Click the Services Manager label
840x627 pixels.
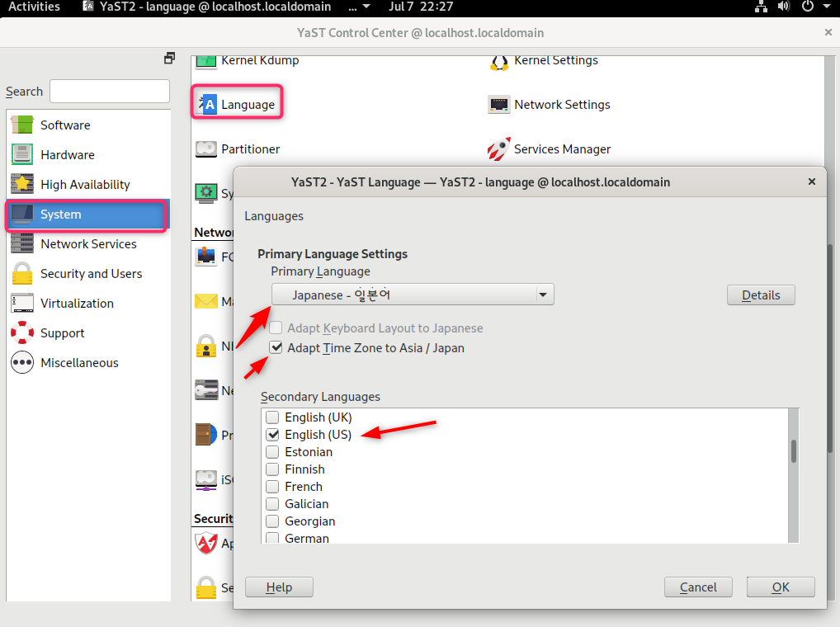(562, 148)
